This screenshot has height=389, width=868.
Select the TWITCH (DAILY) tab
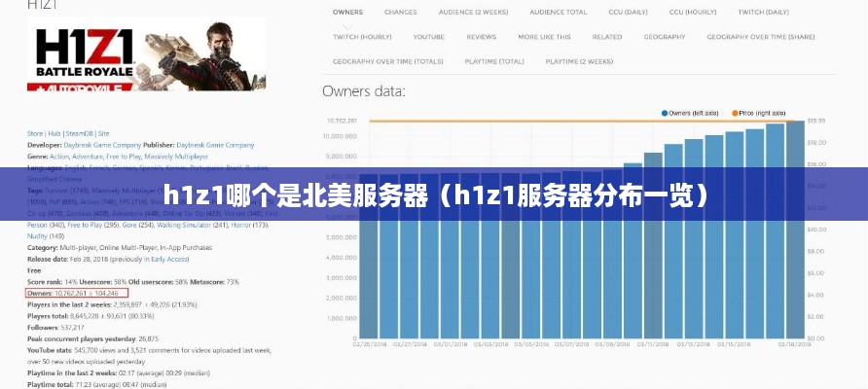pyautogui.click(x=763, y=13)
